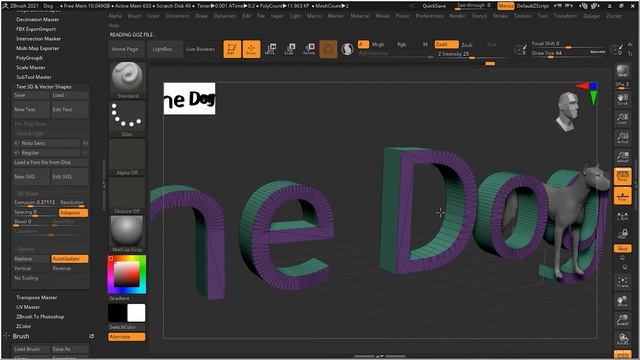This screenshot has height=360, width=640.
Task: Click the Focal Shift S brush icon
Action: tap(520, 49)
